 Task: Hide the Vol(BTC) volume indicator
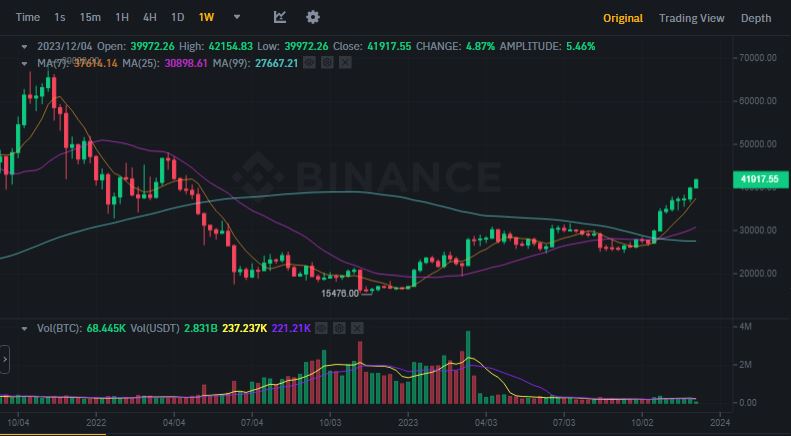(322, 327)
